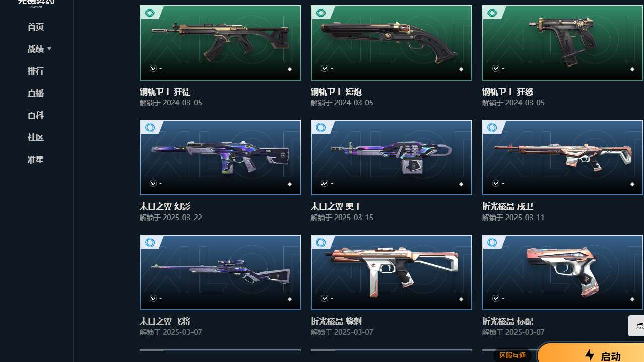
Task: Click the 区服互通 badge
Action: (512, 355)
